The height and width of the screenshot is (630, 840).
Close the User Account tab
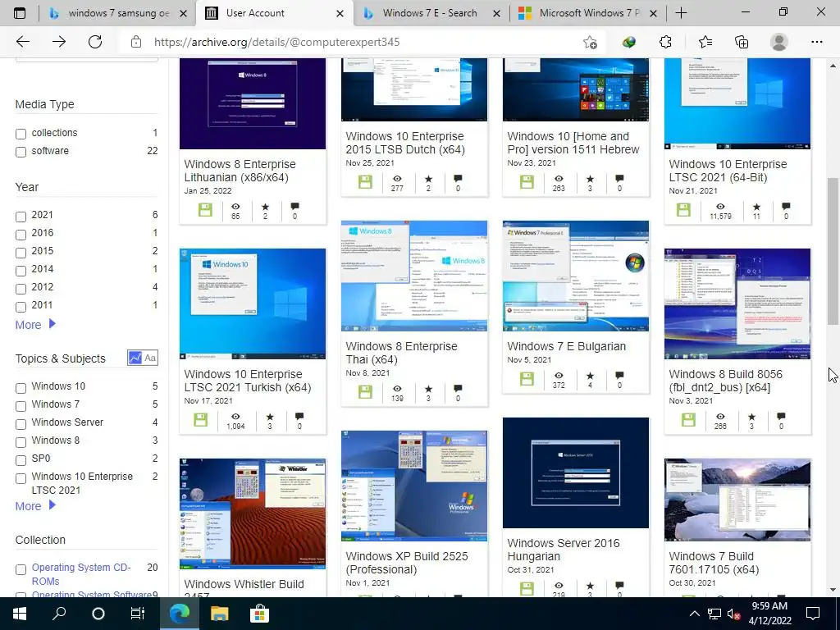(340, 13)
